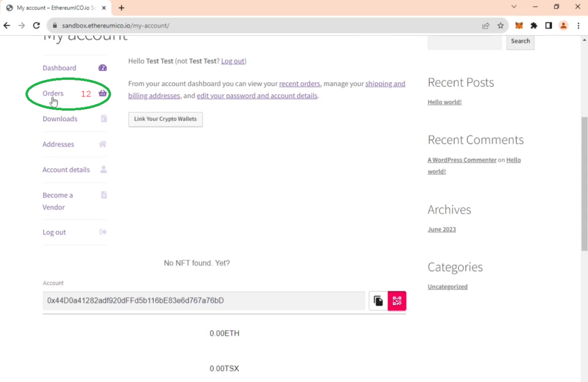Toggle the browser side panel icon
Screen dimensions: 588x382
pyautogui.click(x=548, y=26)
